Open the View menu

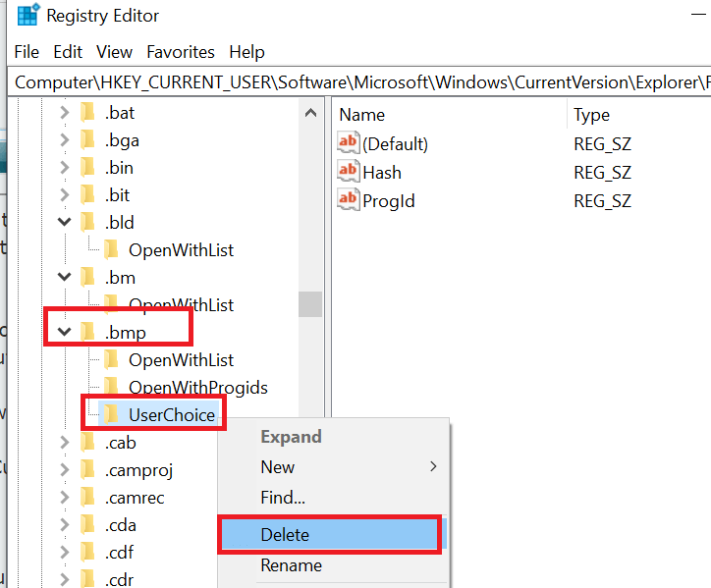point(114,52)
